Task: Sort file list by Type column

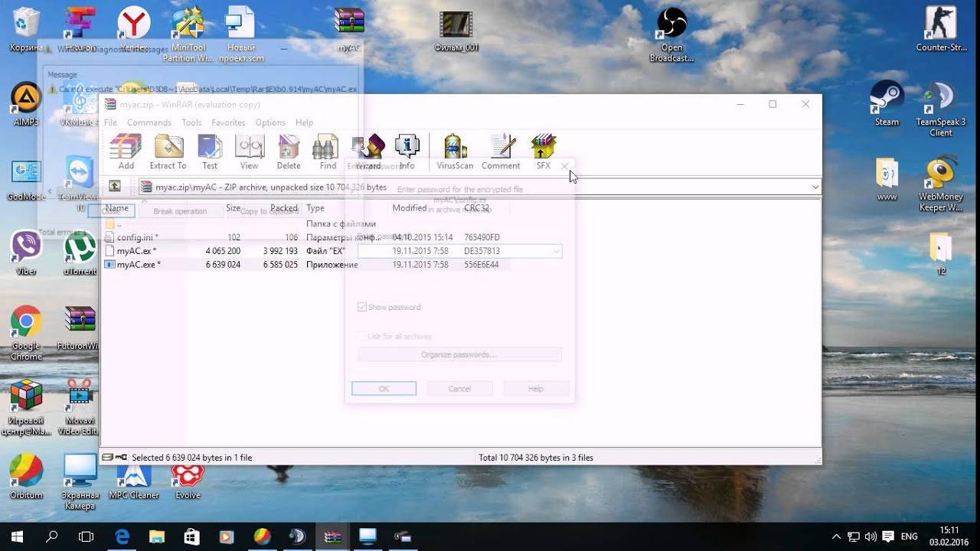Action: [x=315, y=208]
